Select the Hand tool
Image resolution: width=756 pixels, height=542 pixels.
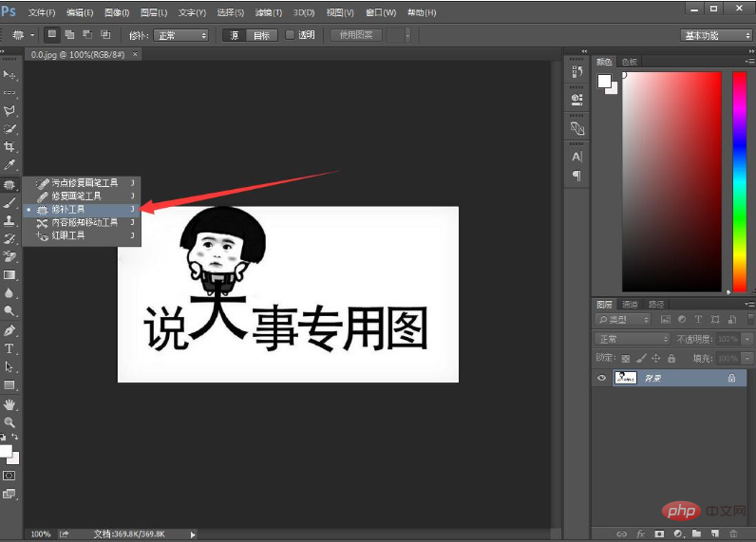tap(9, 404)
